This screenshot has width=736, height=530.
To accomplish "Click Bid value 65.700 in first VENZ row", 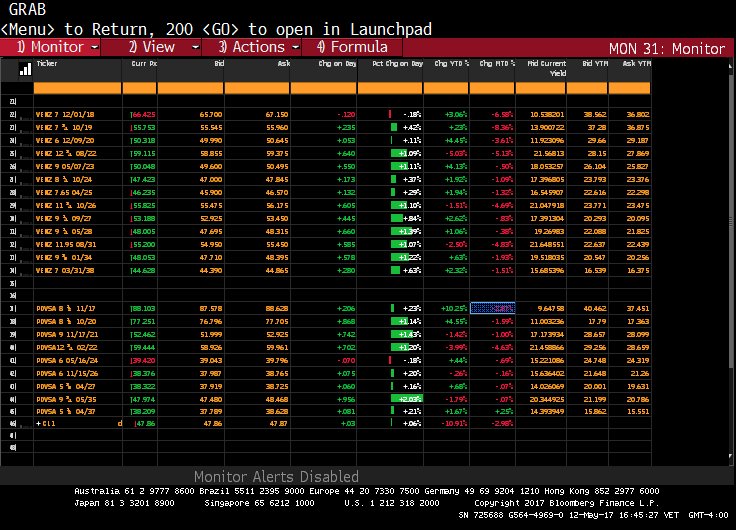I will coord(211,115).
